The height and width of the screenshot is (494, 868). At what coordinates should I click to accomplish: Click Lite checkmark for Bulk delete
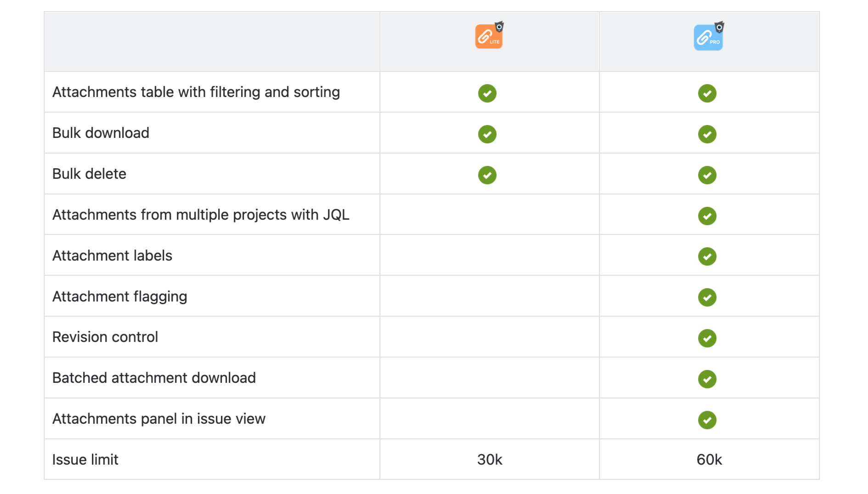click(x=487, y=175)
